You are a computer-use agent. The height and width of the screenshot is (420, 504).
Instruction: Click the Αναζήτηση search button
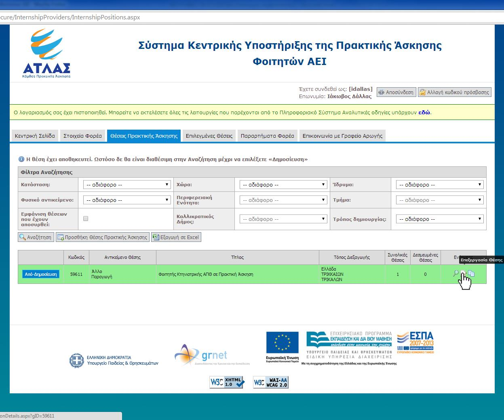pos(36,237)
